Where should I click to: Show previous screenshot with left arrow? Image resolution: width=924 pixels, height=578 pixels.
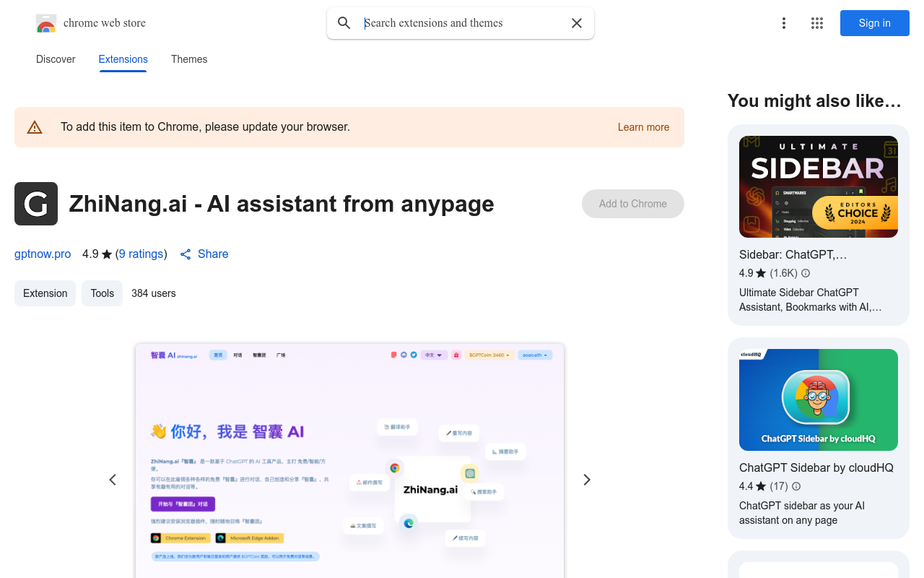point(113,480)
